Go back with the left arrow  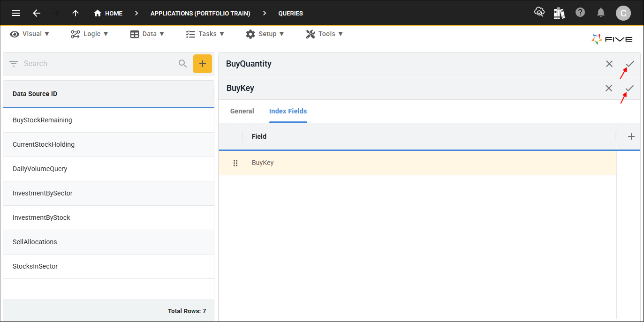(x=37, y=13)
